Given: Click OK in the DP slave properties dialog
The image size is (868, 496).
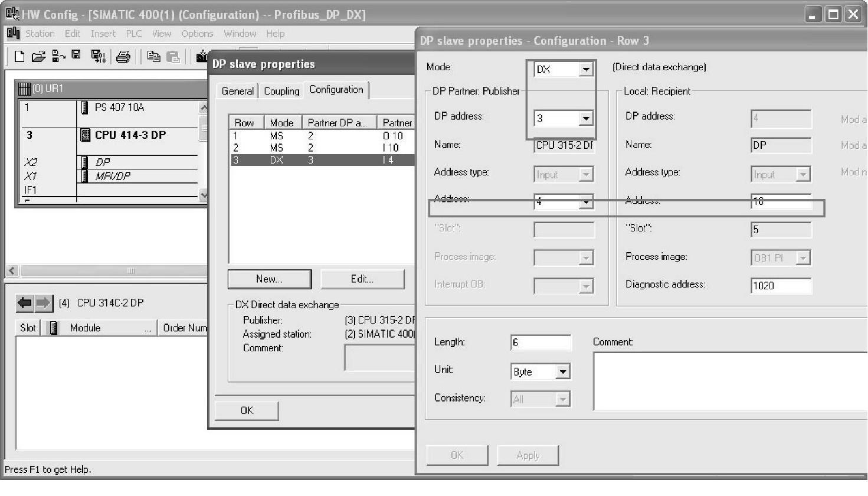Looking at the screenshot, I should click(x=247, y=410).
